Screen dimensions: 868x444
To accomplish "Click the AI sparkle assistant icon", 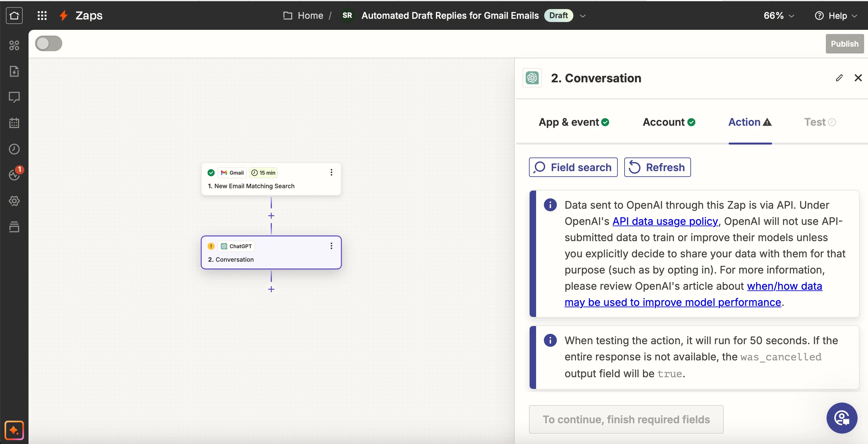I will 14,430.
